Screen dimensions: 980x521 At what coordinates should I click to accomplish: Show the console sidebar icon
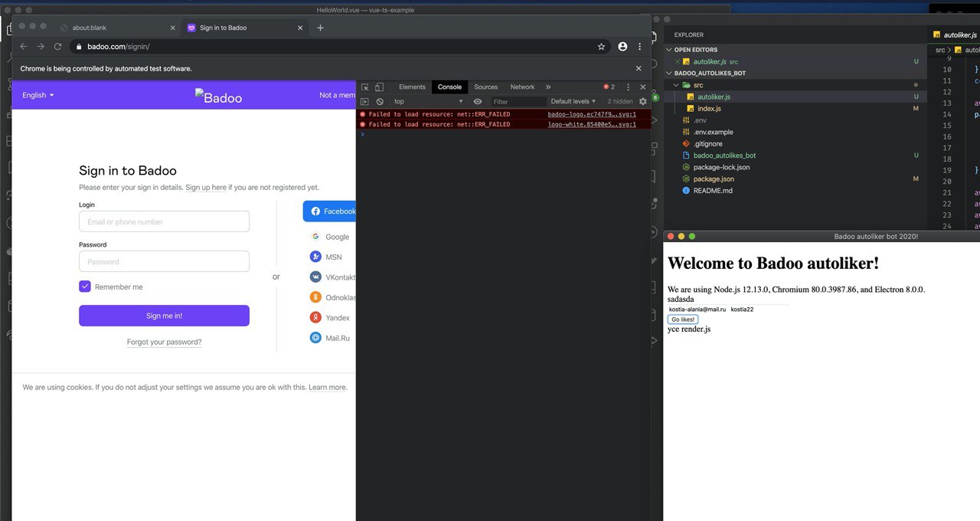click(364, 101)
